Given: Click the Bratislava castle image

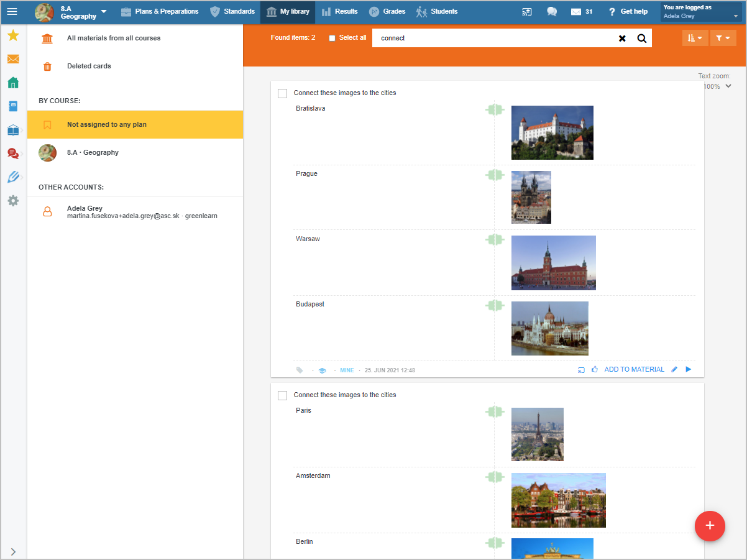Looking at the screenshot, I should (x=552, y=132).
